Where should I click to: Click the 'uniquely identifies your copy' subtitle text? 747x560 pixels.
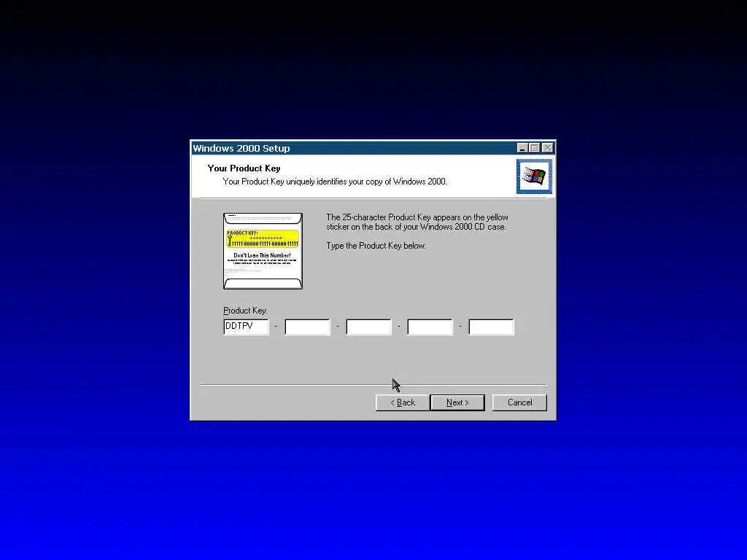[x=333, y=182]
